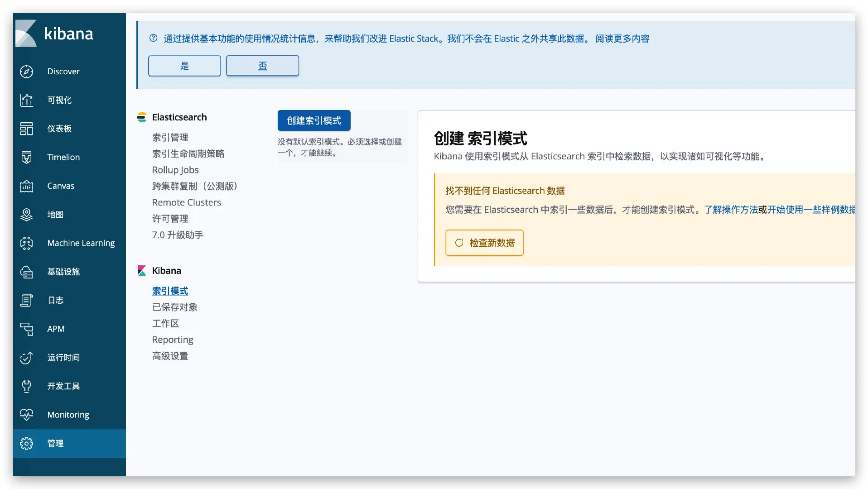Screen dimensions: 868x489
Task: Click the 地图 map pin icon
Action: (x=26, y=215)
